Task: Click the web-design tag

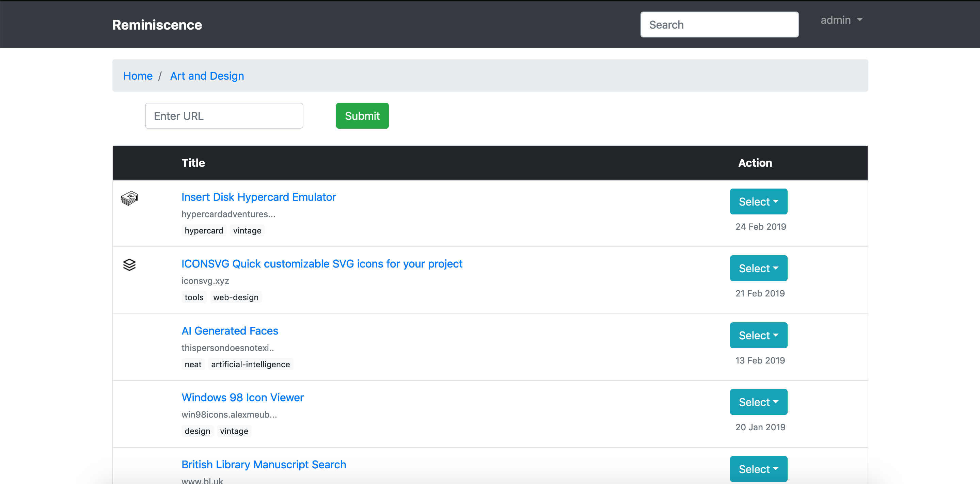Action: [x=236, y=297]
